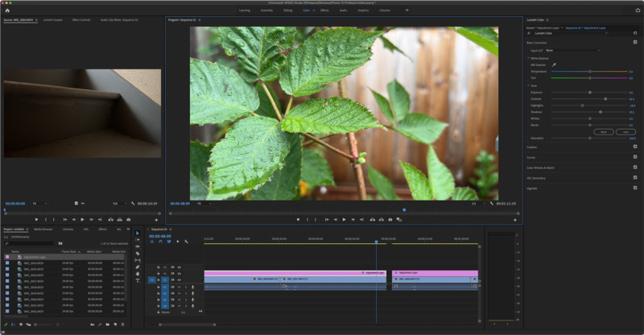Toggle Color Wheels & Match checkbox

pos(635,167)
